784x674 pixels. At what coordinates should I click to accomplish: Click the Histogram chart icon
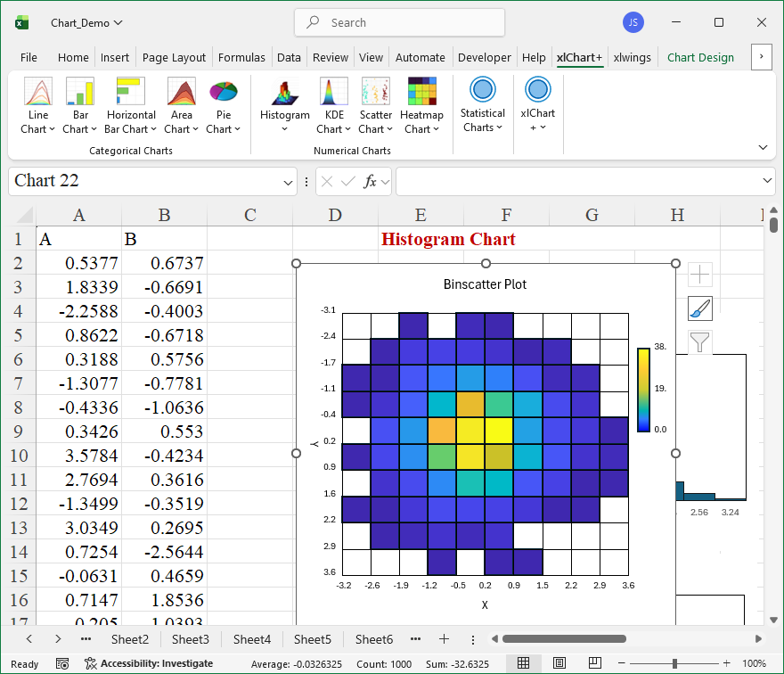coord(284,93)
